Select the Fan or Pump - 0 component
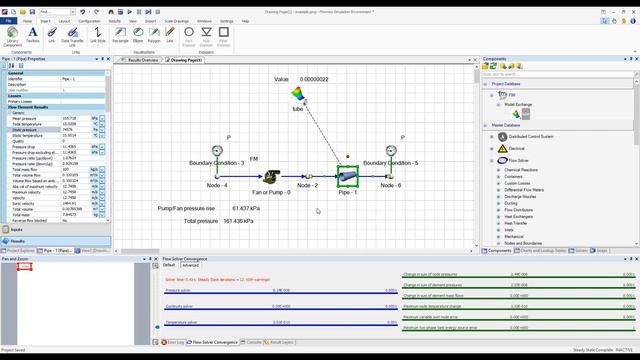 click(271, 176)
